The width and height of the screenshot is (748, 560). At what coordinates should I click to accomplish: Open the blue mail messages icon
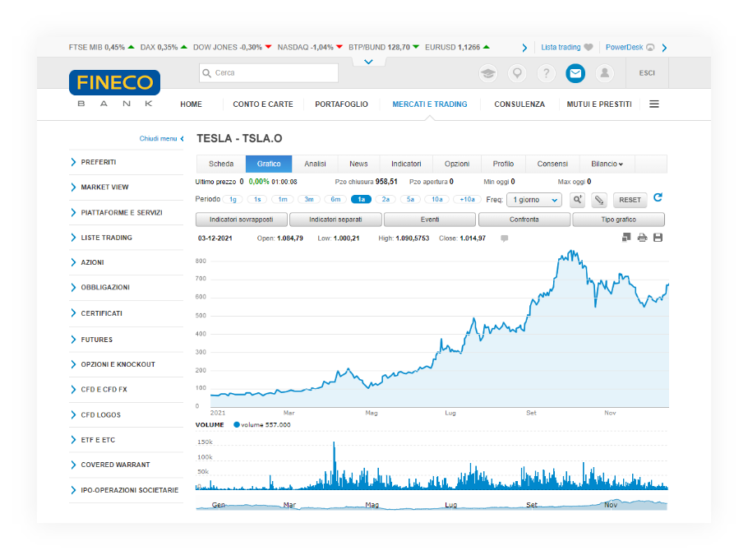coord(575,73)
